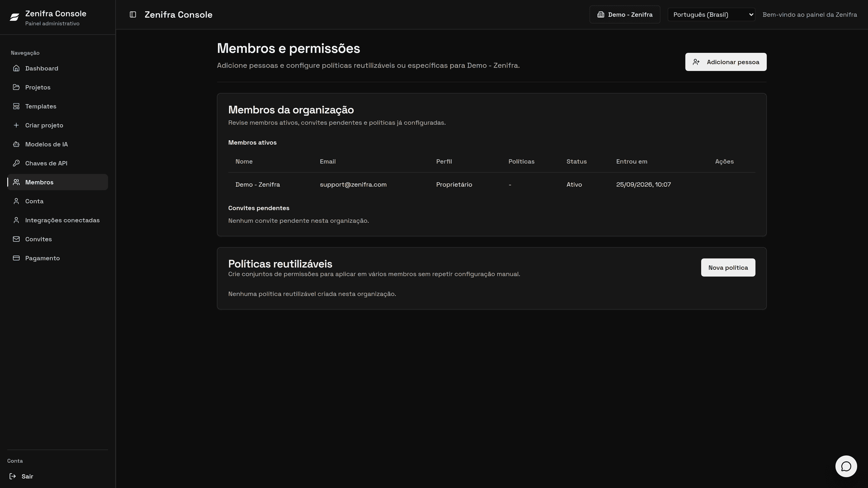The width and height of the screenshot is (868, 488).
Task: Click Bem-vindo ao painel da Zenifra text
Action: (x=810, y=14)
